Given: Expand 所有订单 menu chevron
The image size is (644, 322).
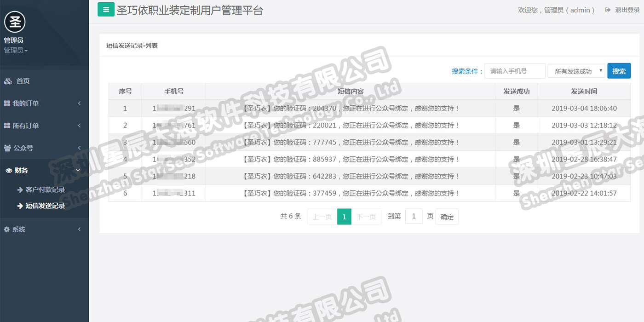Looking at the screenshot, I should coord(79,126).
